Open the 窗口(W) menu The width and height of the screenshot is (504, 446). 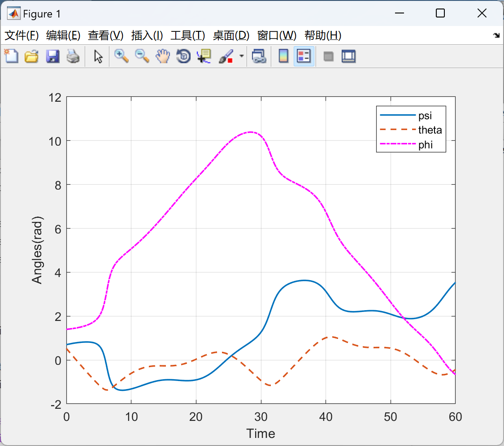click(x=277, y=35)
